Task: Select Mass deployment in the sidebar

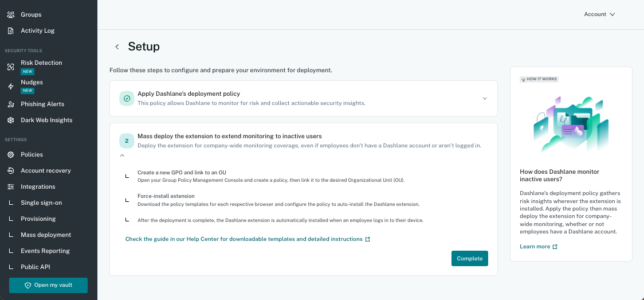Action: 46,235
